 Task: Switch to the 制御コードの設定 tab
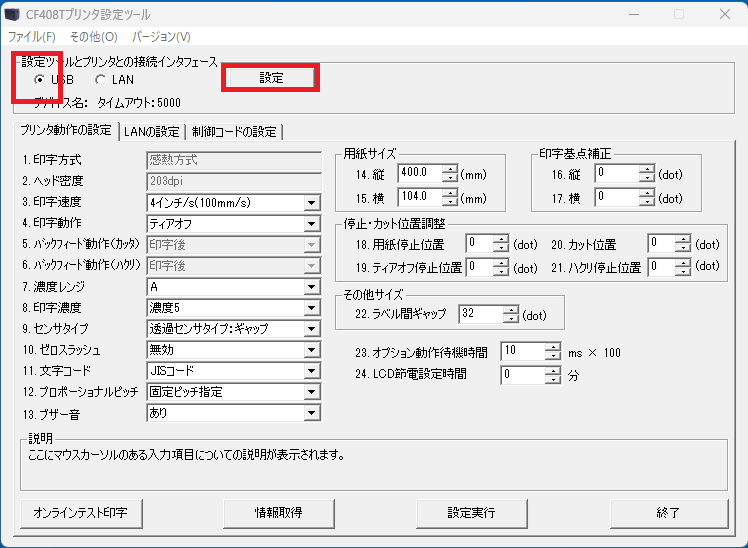tap(234, 132)
